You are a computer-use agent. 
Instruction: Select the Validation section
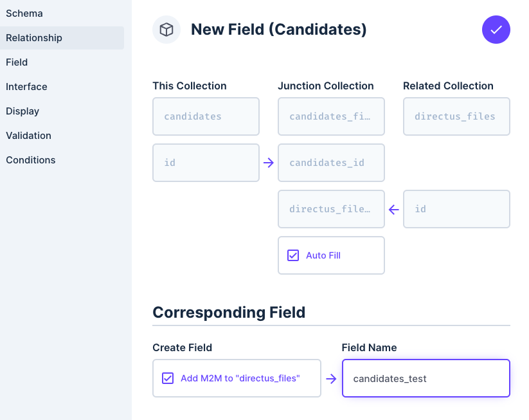click(28, 135)
